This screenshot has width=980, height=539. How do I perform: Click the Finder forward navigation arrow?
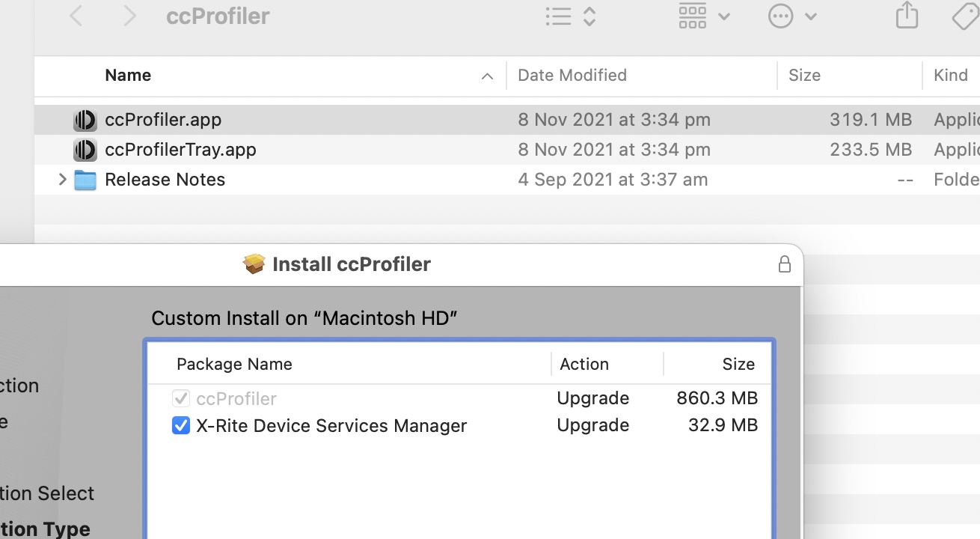pyautogui.click(x=129, y=16)
